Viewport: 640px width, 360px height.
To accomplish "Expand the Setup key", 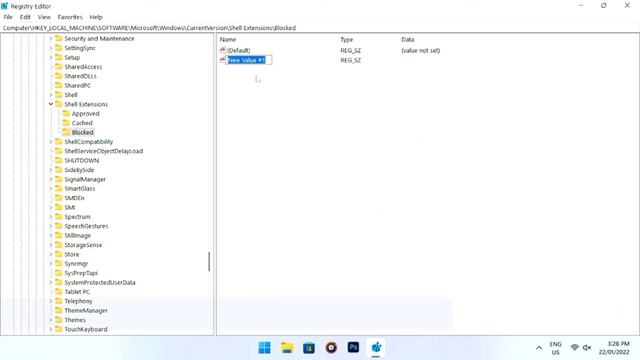I will click(x=51, y=57).
